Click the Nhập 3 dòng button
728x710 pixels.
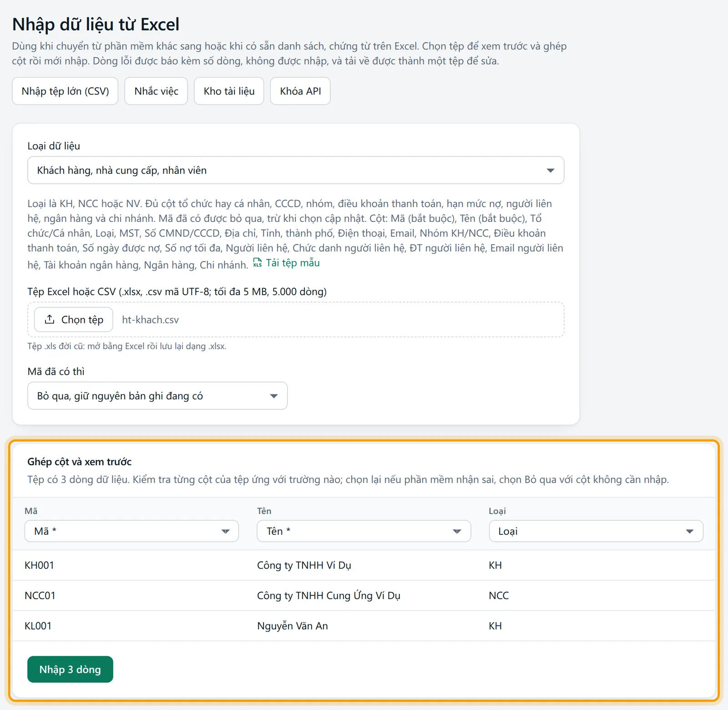pos(70,669)
